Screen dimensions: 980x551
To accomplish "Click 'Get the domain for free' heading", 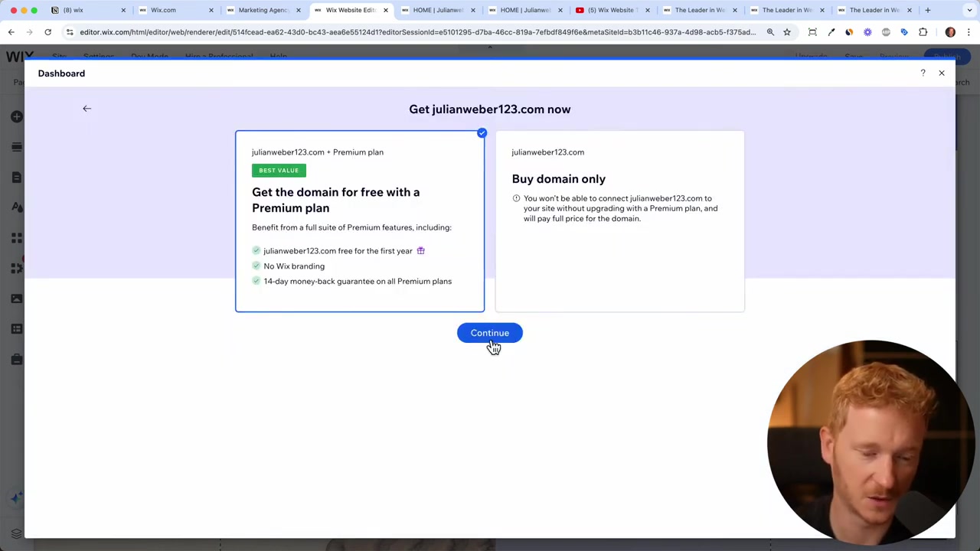I will coord(336,200).
